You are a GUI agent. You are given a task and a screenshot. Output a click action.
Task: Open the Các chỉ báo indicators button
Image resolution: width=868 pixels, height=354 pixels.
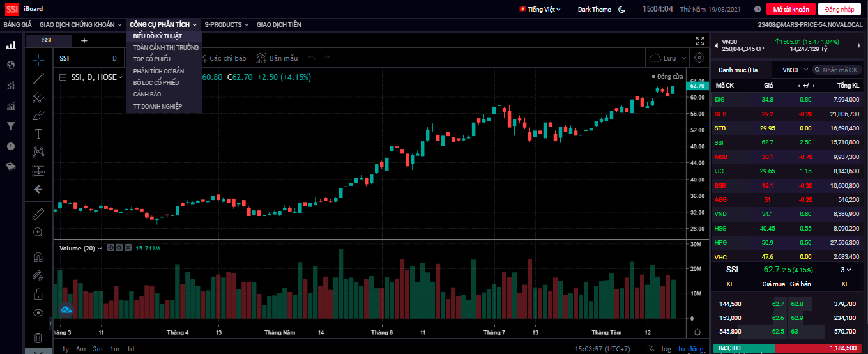224,58
